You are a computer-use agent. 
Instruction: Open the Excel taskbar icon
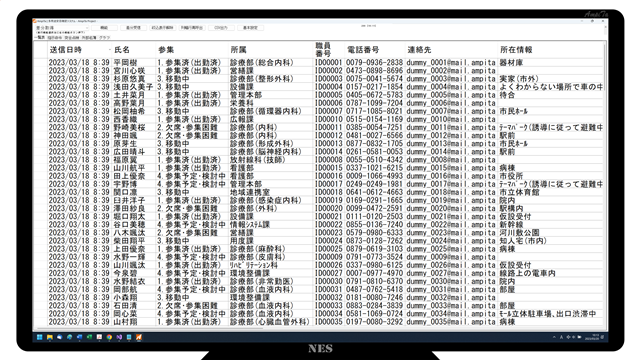(x=89, y=337)
